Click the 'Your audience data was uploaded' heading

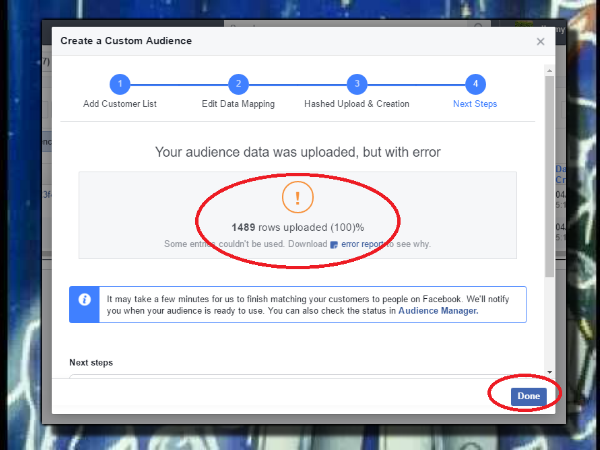point(298,152)
